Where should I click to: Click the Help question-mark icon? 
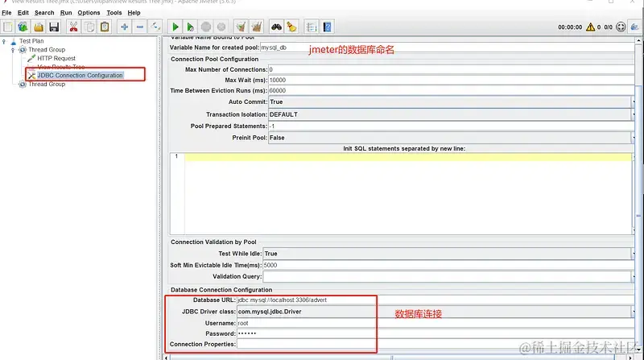click(x=328, y=27)
